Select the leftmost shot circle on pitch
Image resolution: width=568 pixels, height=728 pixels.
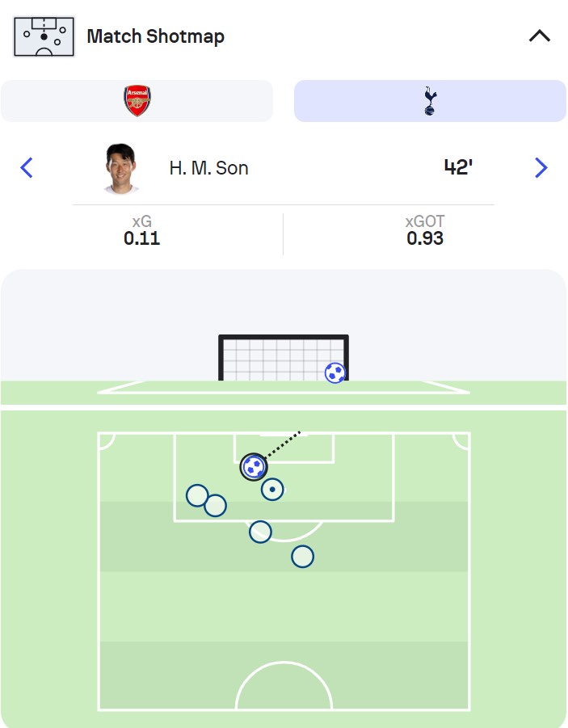tap(197, 495)
